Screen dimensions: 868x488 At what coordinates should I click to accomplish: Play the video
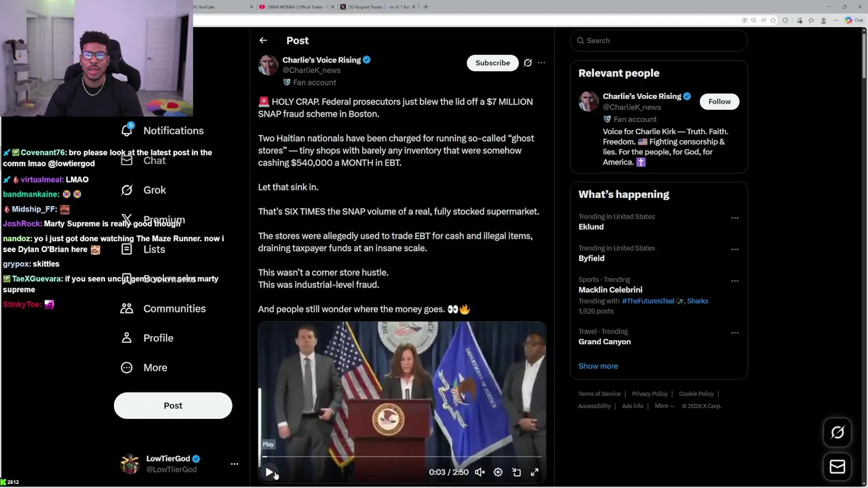pos(269,472)
